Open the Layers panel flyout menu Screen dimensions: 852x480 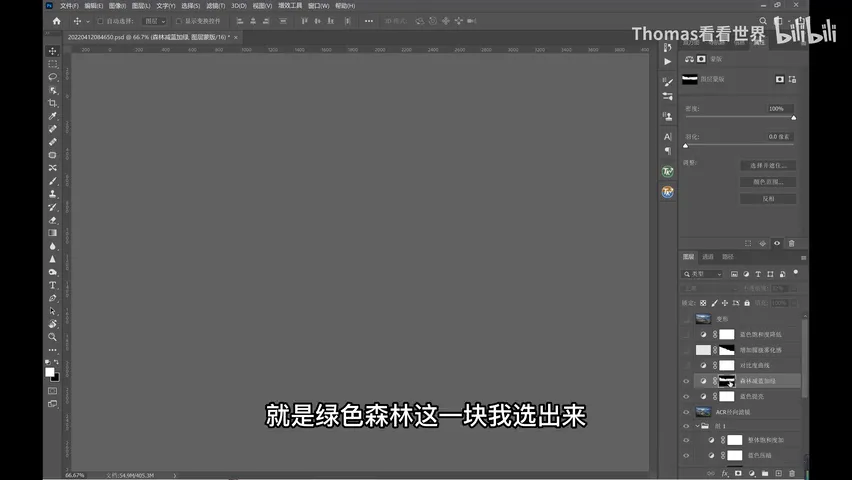tap(803, 257)
